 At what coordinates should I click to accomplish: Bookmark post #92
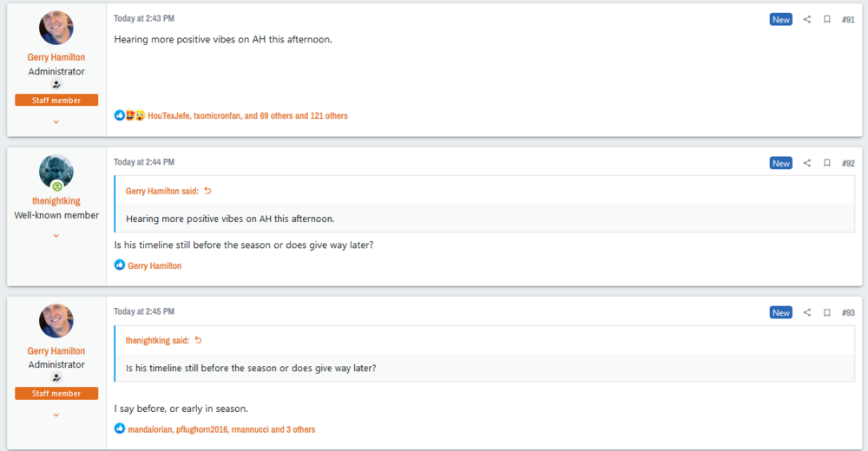pyautogui.click(x=827, y=163)
